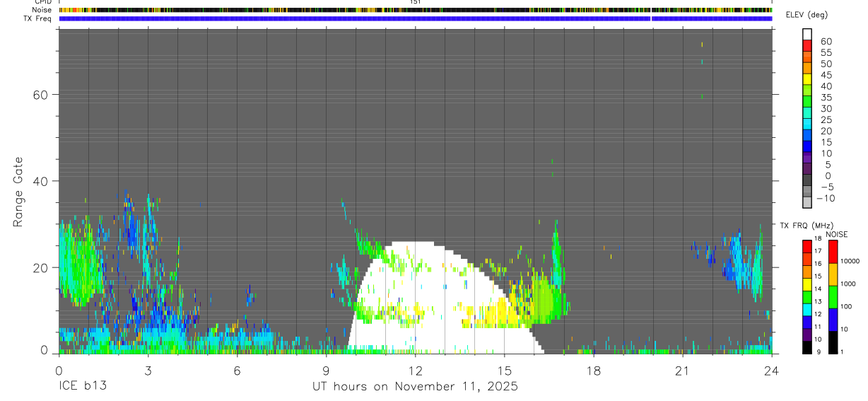
Task: Click x-axis tick label '24'
Action: 772,371
